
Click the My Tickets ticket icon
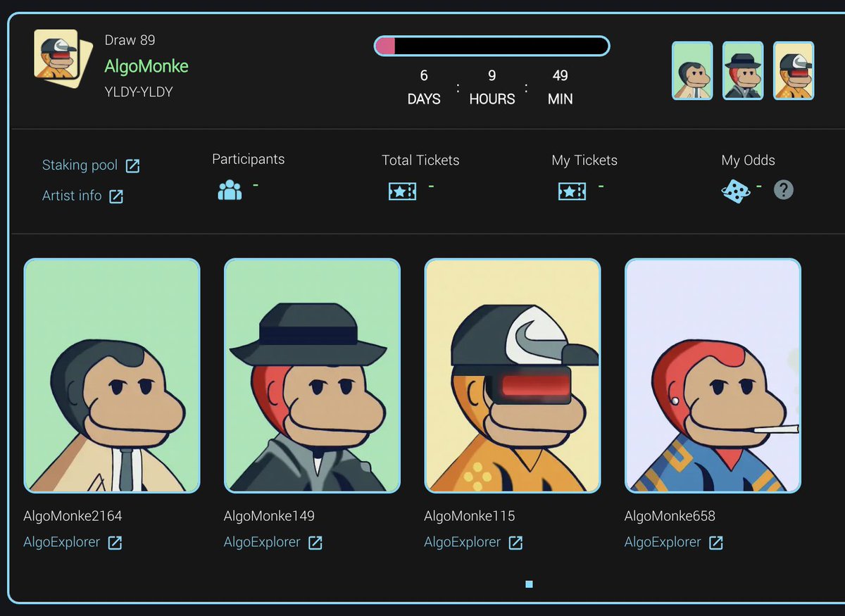[572, 191]
